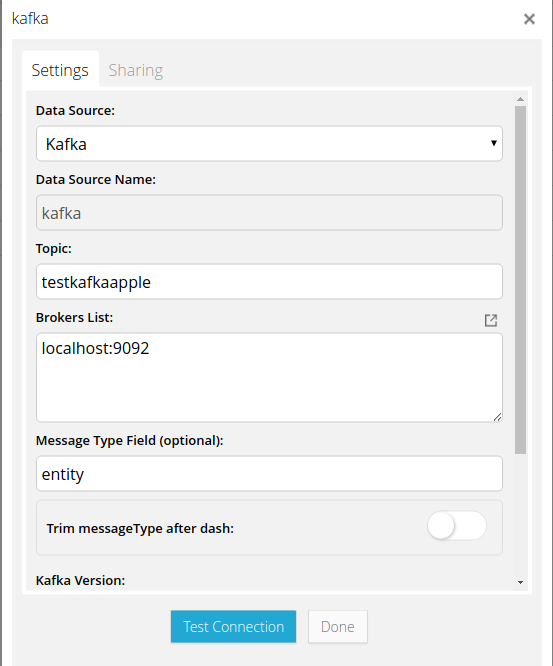Click the Done button
This screenshot has width=553, height=666.
pyautogui.click(x=338, y=626)
